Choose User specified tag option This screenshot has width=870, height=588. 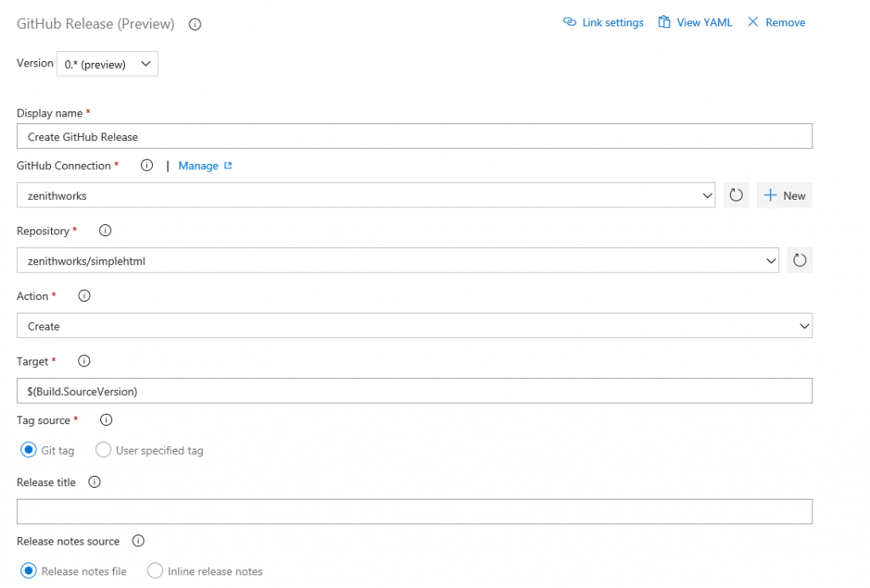tap(103, 450)
